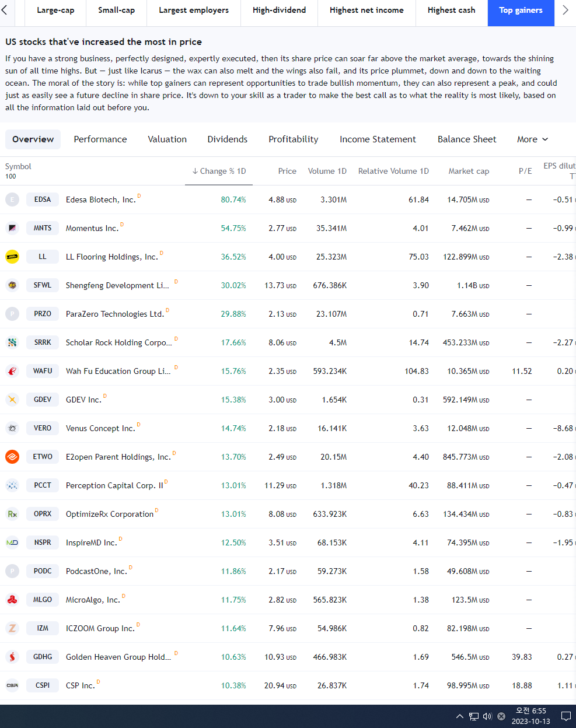
Task: Expand the More column-set dropdown
Action: pos(532,139)
